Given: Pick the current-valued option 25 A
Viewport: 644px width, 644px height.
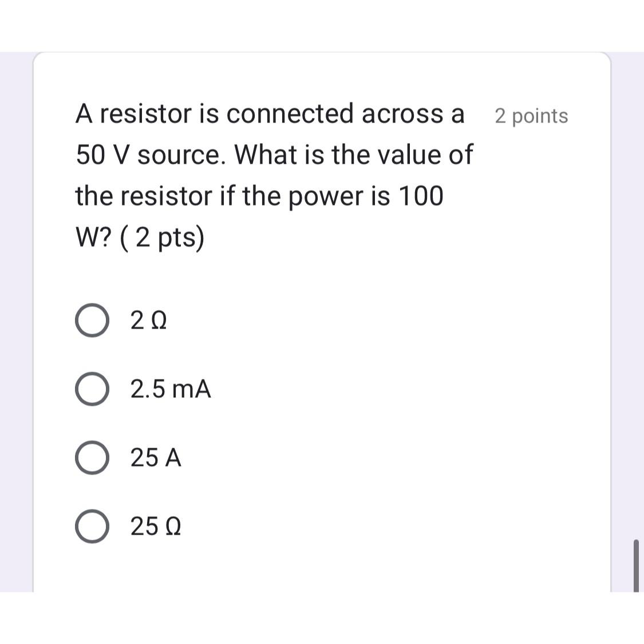Looking at the screenshot, I should [x=155, y=457].
